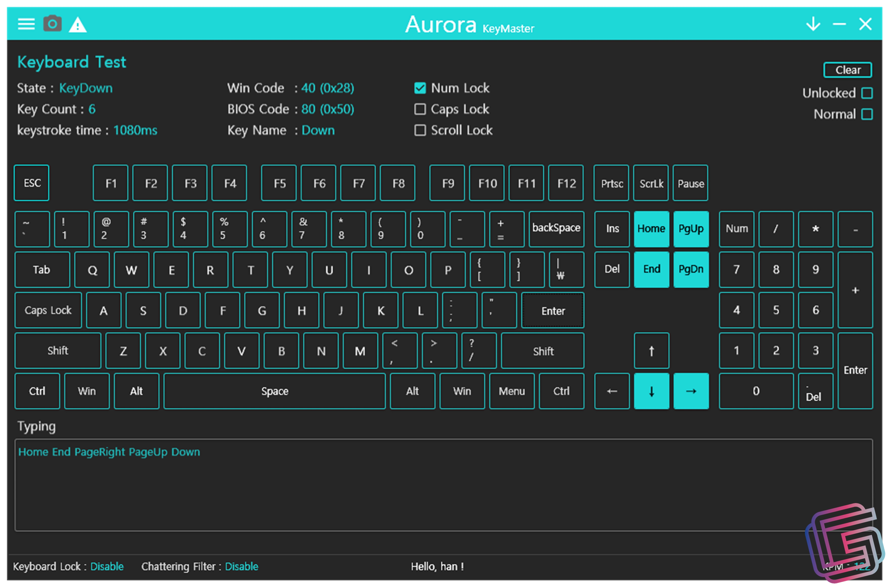Image resolution: width=890 pixels, height=588 pixels.
Task: Click the F1 key
Action: (x=111, y=183)
